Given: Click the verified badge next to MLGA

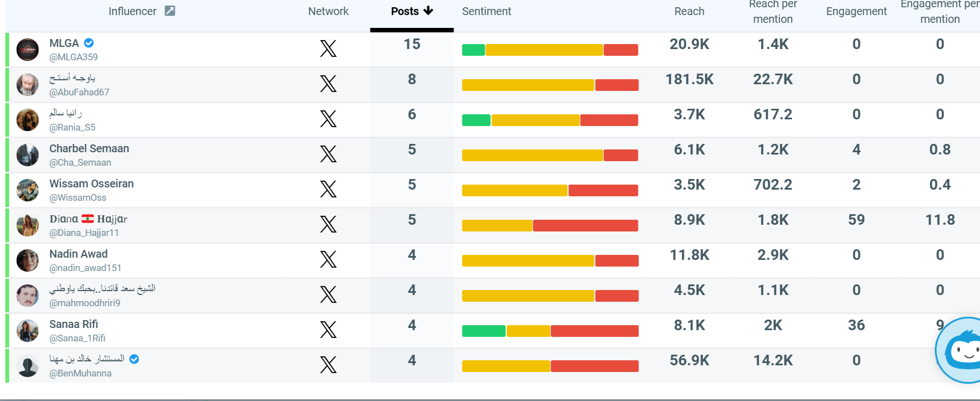Looking at the screenshot, I should tap(89, 43).
